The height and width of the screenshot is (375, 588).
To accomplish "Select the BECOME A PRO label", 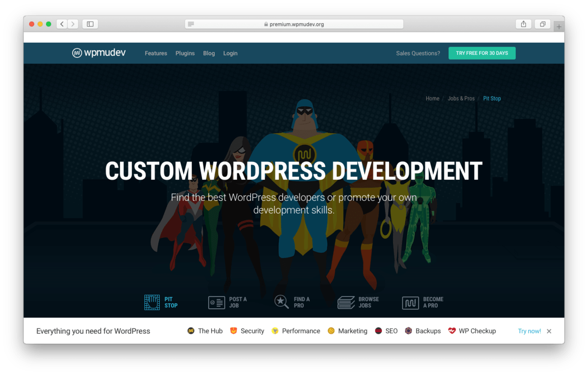I will 433,302.
